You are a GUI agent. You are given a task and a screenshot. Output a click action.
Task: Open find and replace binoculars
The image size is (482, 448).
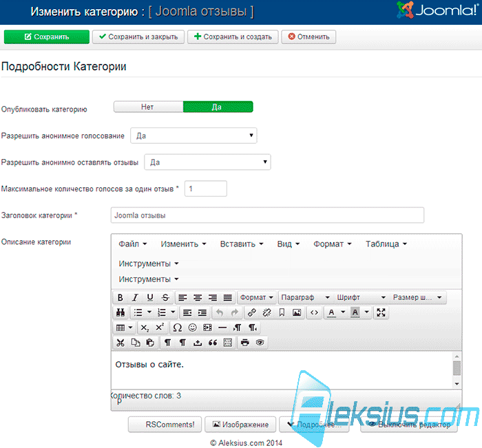[x=120, y=313]
